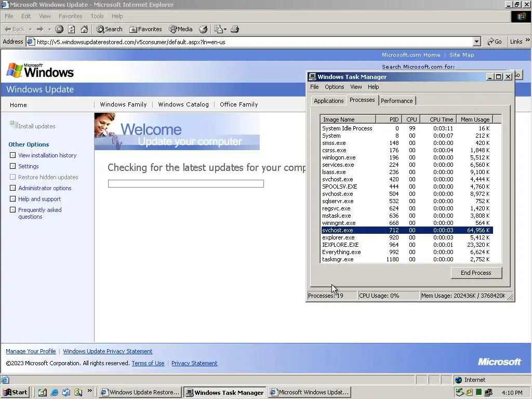Open the IE Favorites menu
Image resolution: width=532 pixels, height=399 pixels.
click(x=70, y=16)
